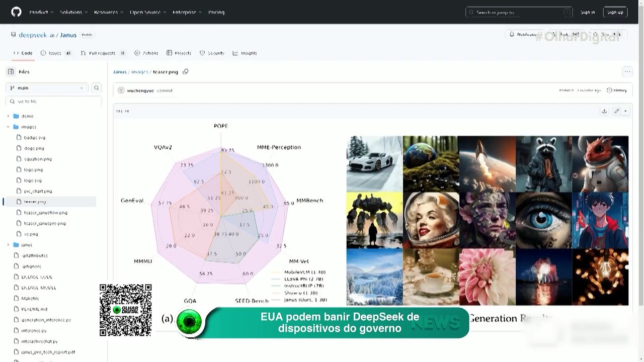644x362 pixels.
Task: Click the History clock button
Action: [617, 90]
